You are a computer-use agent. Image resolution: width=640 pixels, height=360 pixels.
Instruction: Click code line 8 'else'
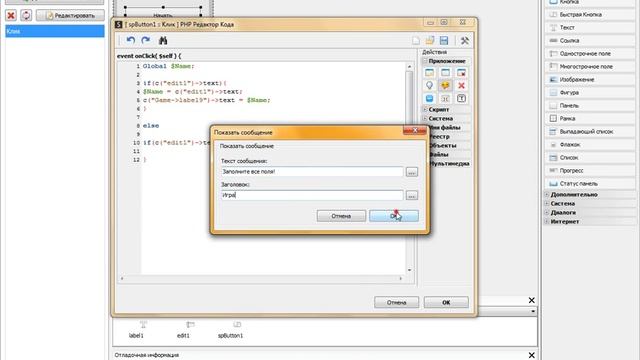pos(151,126)
